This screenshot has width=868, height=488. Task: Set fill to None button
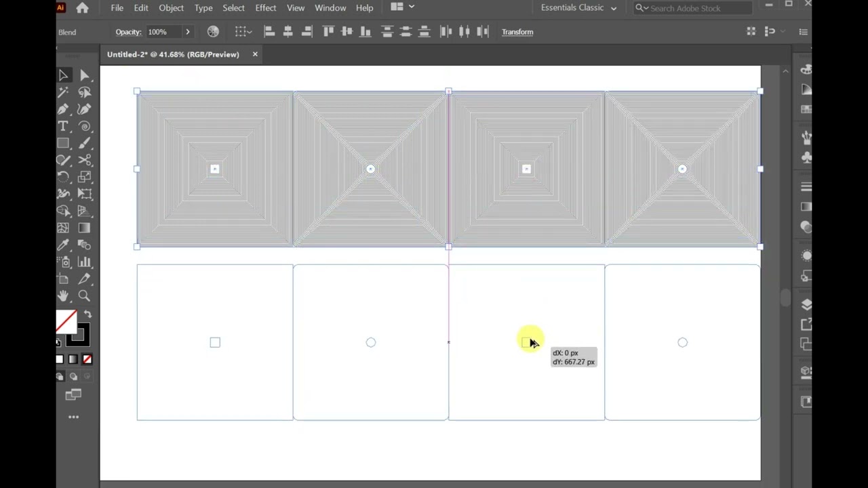pyautogui.click(x=87, y=359)
